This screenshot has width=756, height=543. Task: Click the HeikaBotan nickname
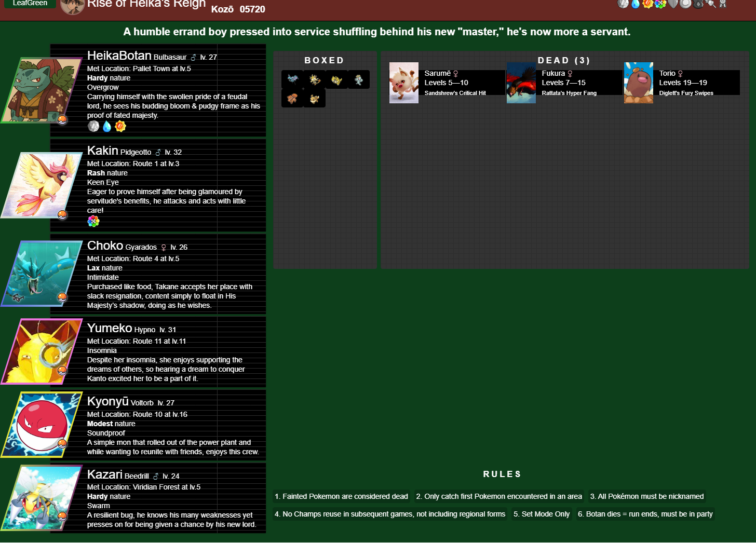point(119,56)
